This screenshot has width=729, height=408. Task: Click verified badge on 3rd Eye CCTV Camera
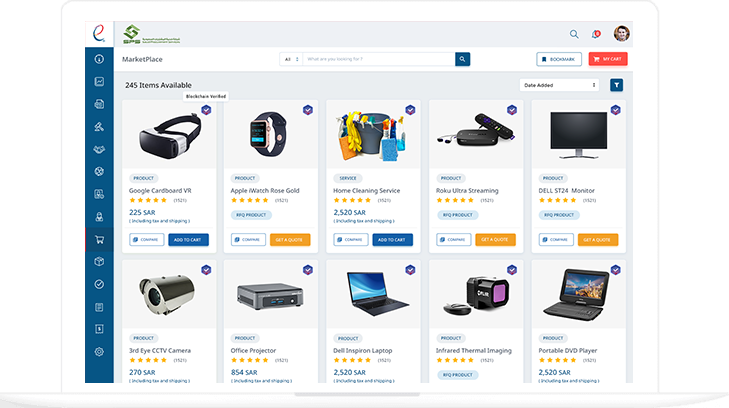(x=206, y=270)
